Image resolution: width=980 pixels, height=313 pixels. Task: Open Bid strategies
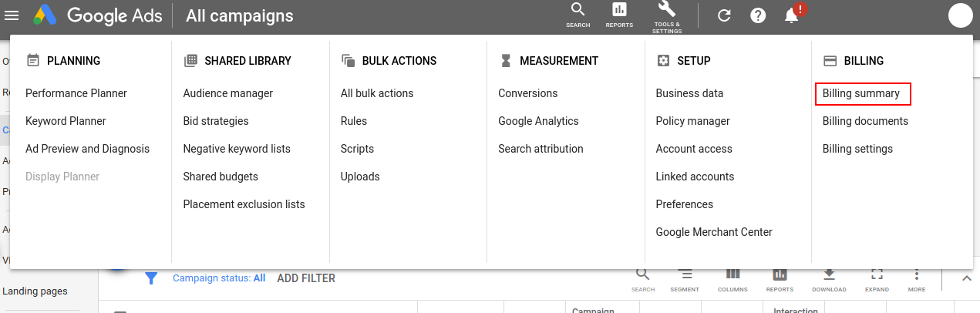click(216, 121)
